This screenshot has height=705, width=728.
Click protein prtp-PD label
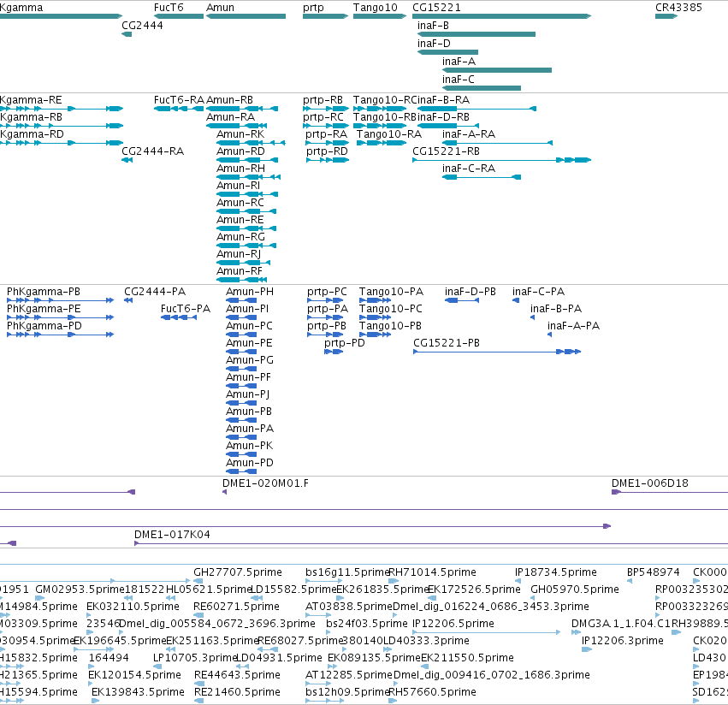point(345,343)
